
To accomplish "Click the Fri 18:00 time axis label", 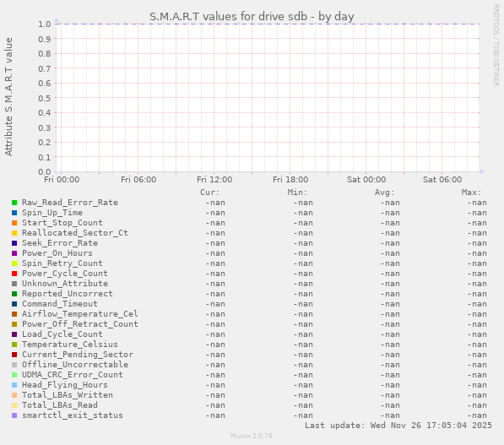I will pos(290,180).
